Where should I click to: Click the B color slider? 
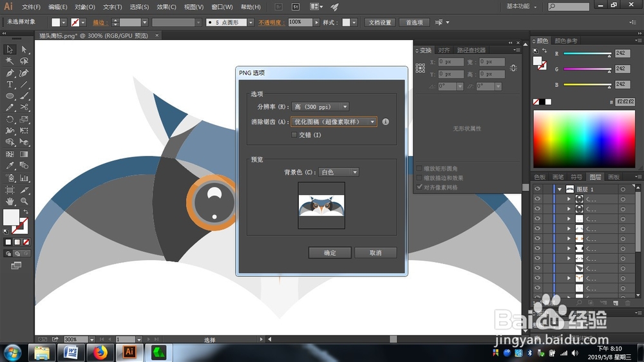(x=587, y=84)
